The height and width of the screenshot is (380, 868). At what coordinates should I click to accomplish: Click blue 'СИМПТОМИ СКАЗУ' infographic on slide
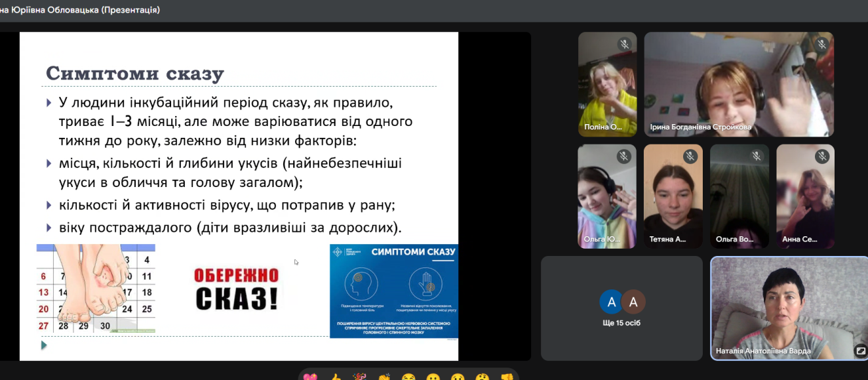tap(393, 291)
